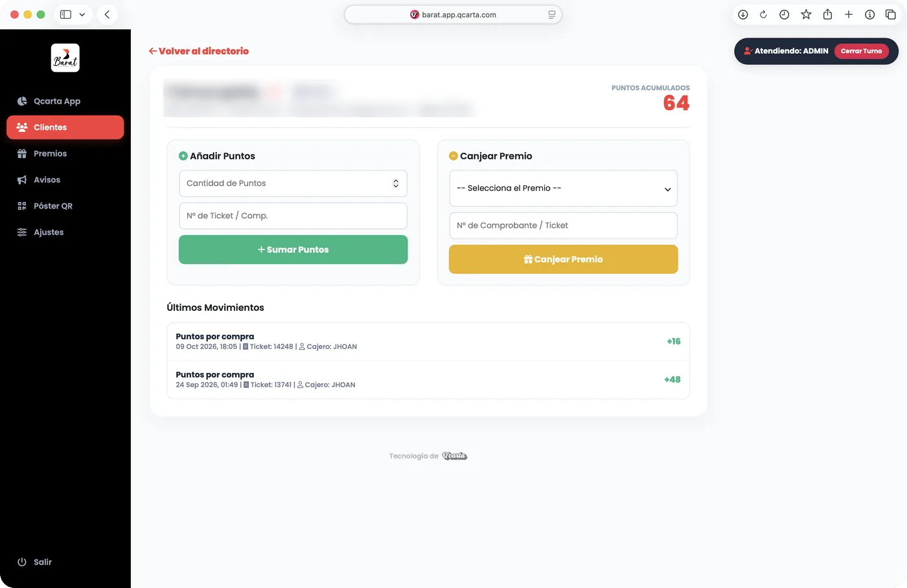This screenshot has width=907, height=588.
Task: Bookmark page using the star icon
Action: pyautogui.click(x=806, y=14)
